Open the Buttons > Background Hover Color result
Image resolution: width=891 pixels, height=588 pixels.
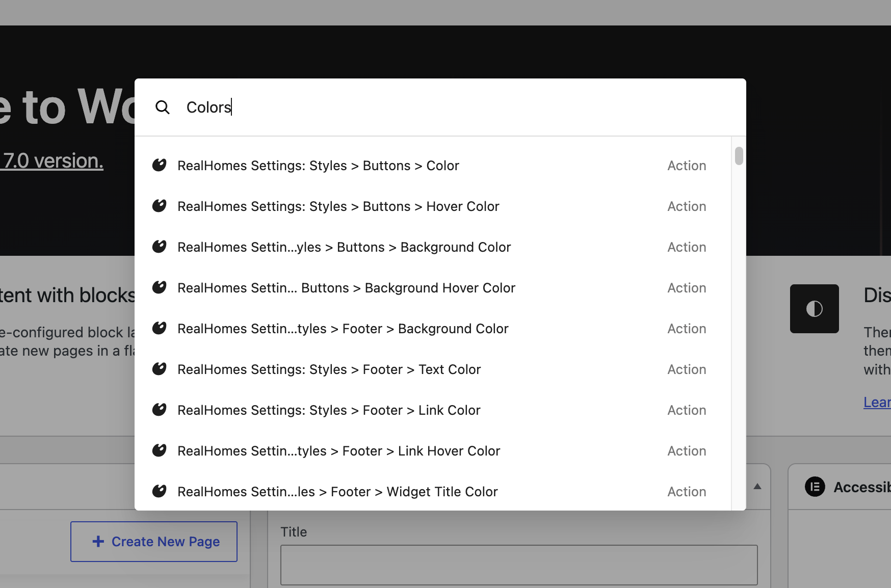[433, 288]
